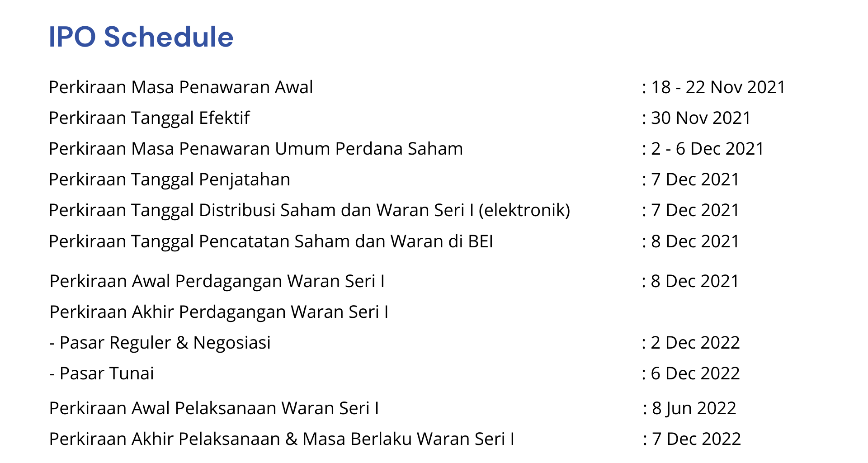Viewport: 868px width, 463px height.
Task: Select the BEI listing date 8 Dec 2021
Action: pyautogui.click(x=694, y=241)
